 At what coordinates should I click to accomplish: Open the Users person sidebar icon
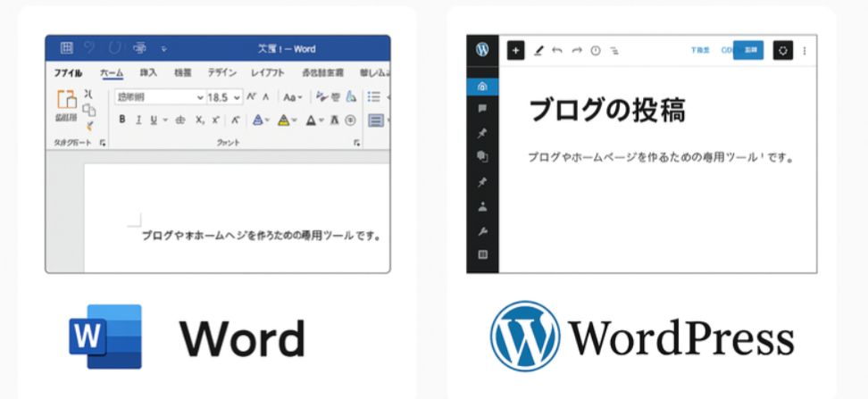482,206
